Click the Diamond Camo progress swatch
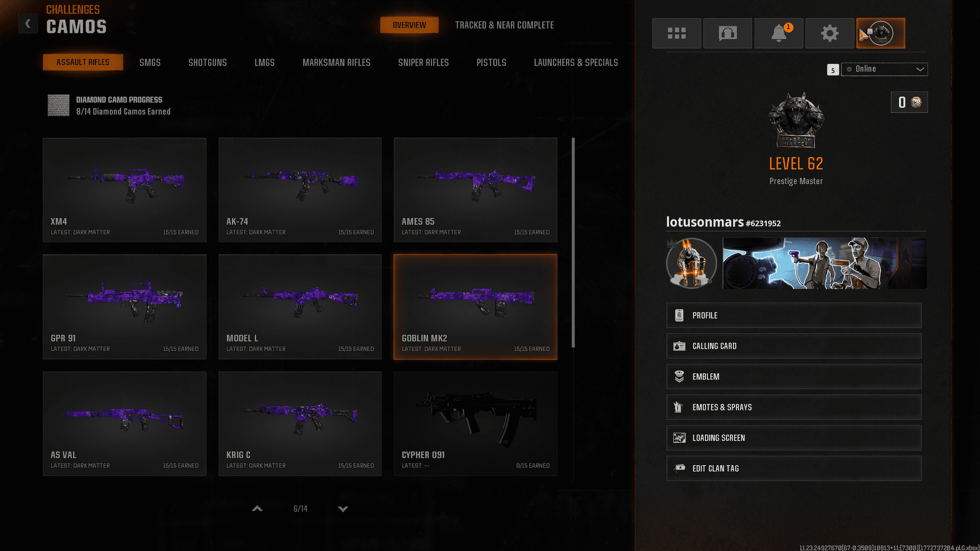 pyautogui.click(x=58, y=105)
